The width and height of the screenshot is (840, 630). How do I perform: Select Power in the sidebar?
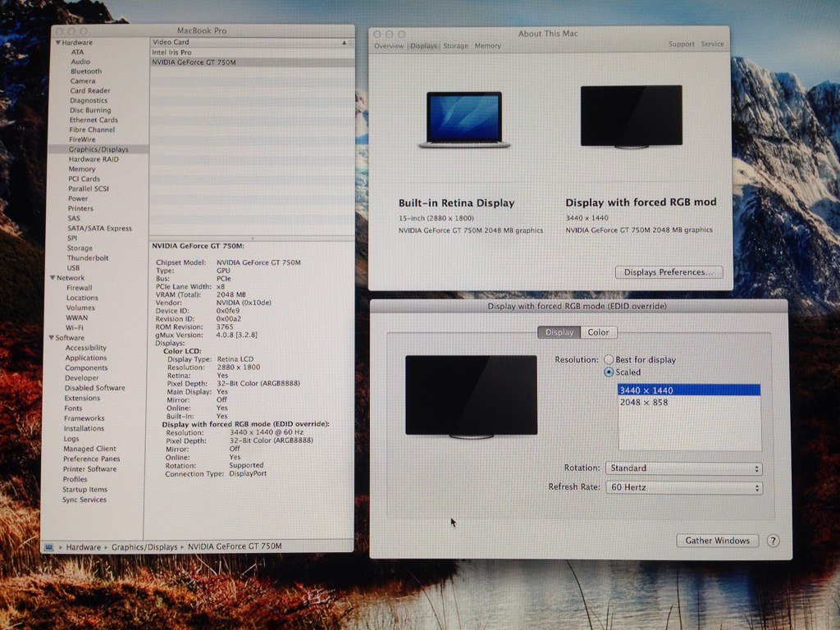(x=78, y=199)
